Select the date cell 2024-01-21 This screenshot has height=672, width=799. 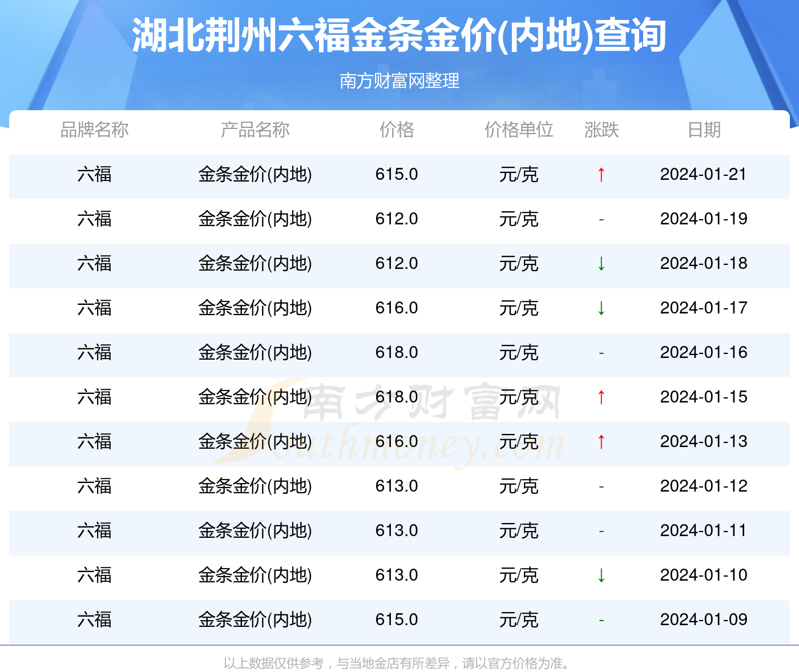[x=704, y=174]
